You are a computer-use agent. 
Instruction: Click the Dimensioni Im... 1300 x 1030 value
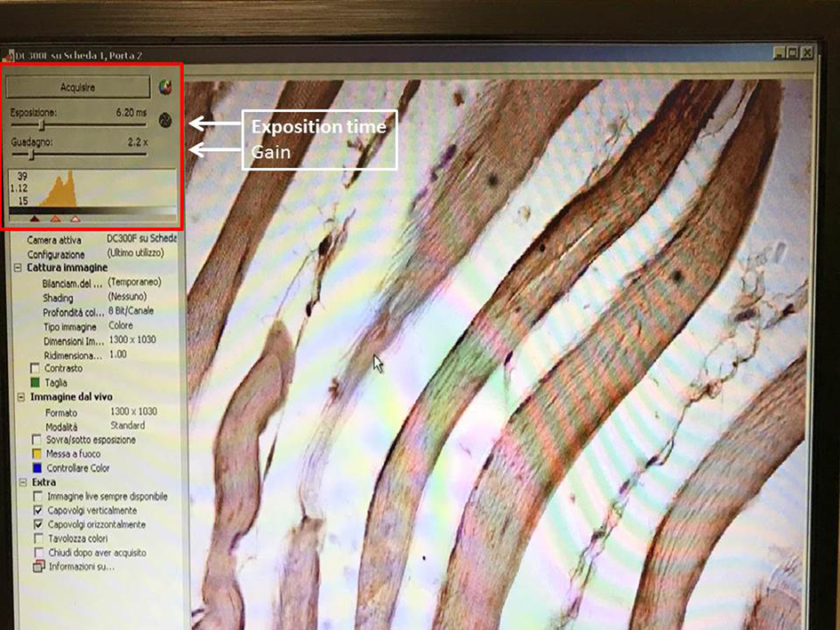click(x=132, y=339)
